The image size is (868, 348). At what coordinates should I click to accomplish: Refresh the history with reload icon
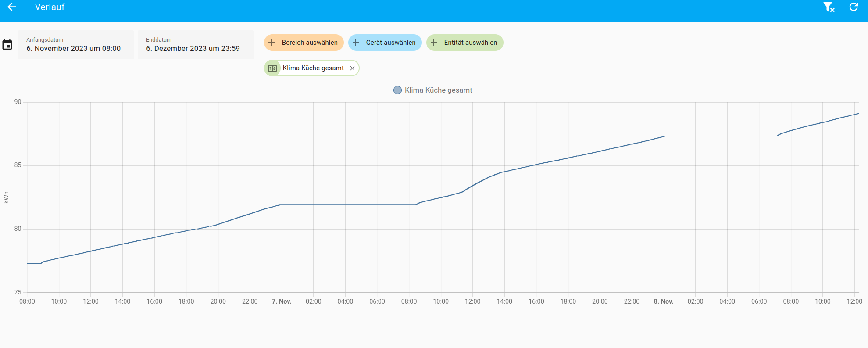tap(854, 7)
